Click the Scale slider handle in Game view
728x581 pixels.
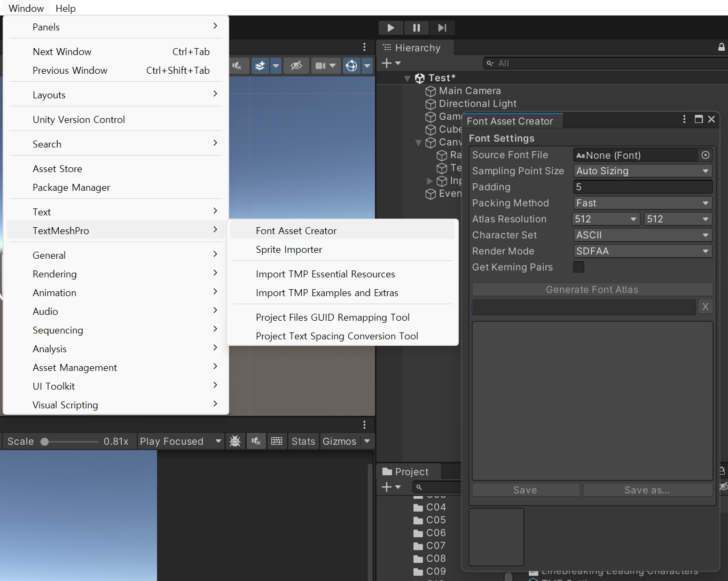pos(45,441)
